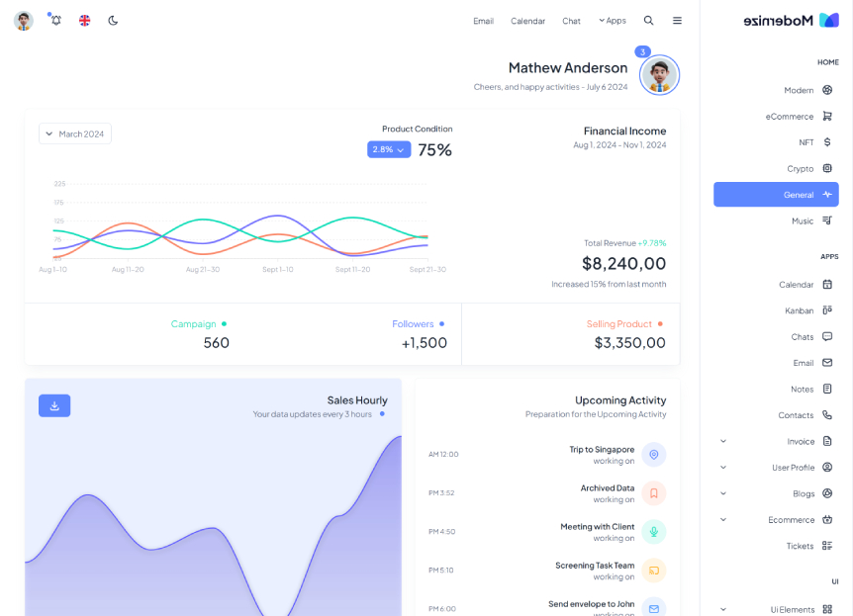
Task: Open the Calendar link in top navigation
Action: (x=527, y=21)
